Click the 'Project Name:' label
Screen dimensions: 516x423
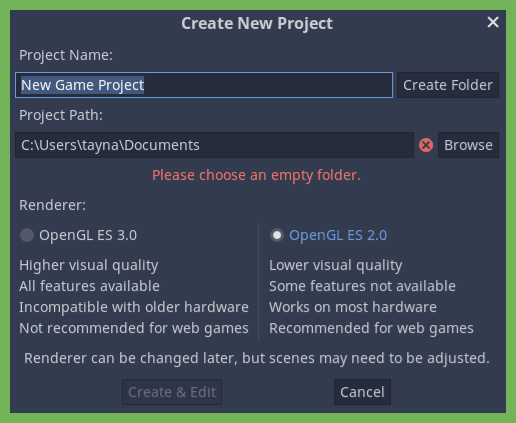pos(66,55)
